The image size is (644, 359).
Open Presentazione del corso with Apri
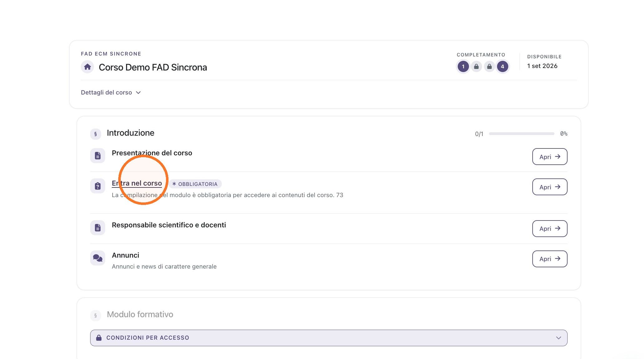click(549, 157)
